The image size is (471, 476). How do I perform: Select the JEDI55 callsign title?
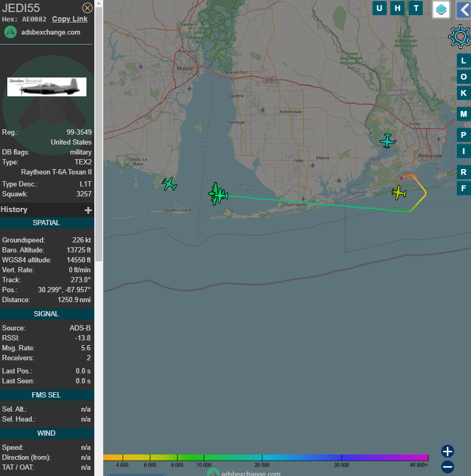tap(21, 8)
